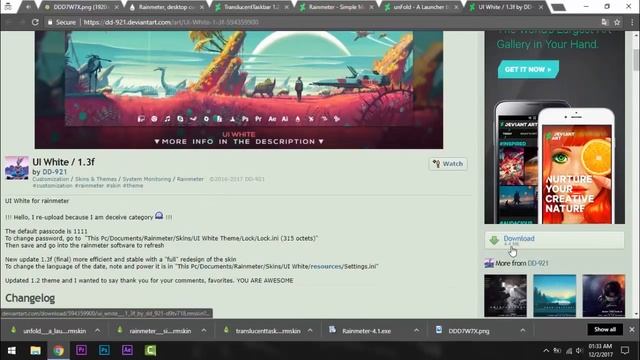This screenshot has height=360, width=640.
Task: Launch Photoshop from the taskbar
Action: [x=104, y=351]
